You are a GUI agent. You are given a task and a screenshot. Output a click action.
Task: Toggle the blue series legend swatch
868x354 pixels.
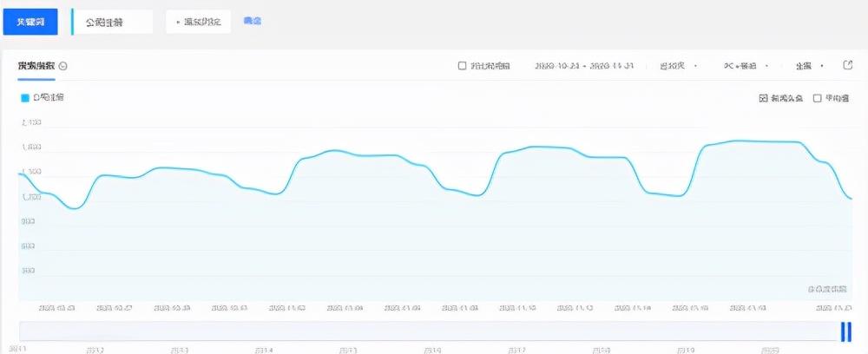tap(25, 98)
